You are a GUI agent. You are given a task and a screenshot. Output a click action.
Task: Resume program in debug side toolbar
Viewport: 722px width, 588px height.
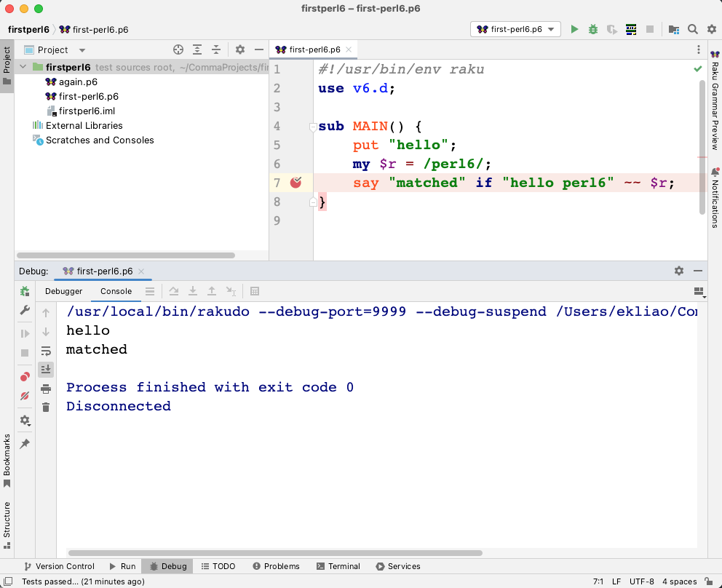25,334
